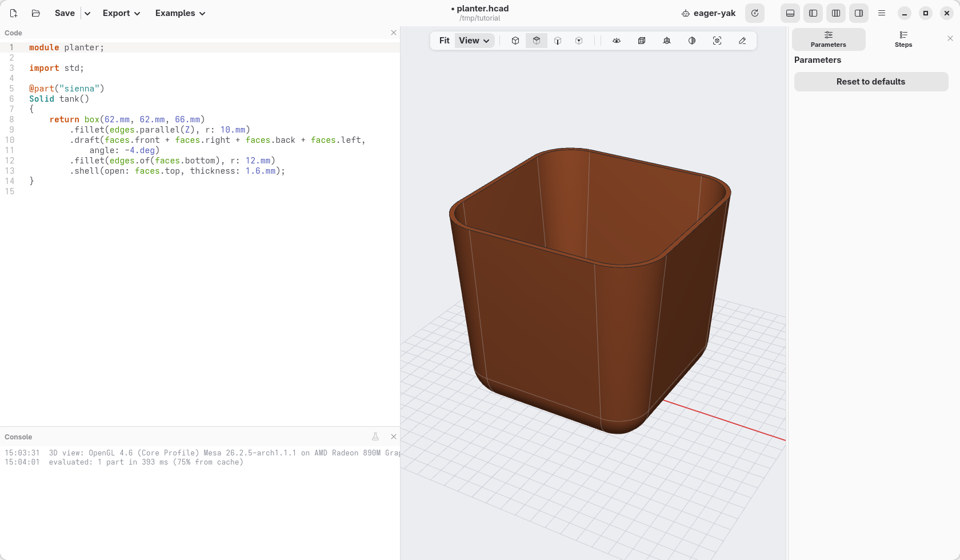
Task: Create a new file with the document icon
Action: coord(14,13)
